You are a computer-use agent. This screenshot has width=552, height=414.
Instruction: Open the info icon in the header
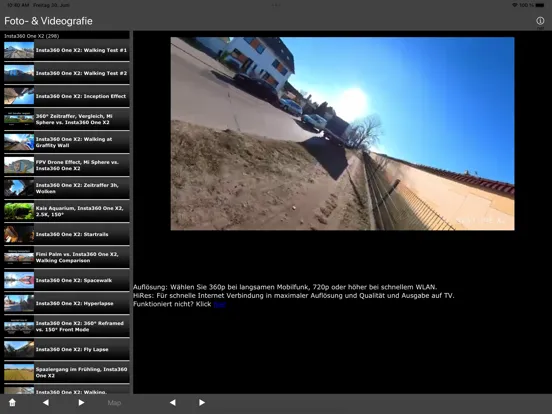click(540, 21)
